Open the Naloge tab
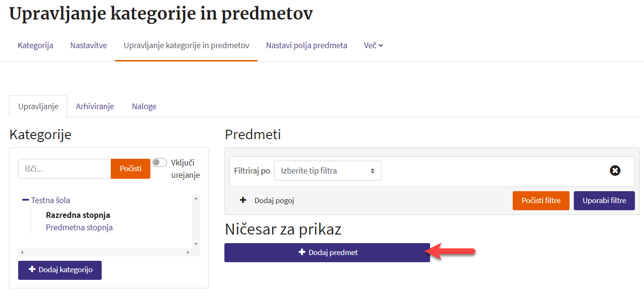 (x=144, y=106)
